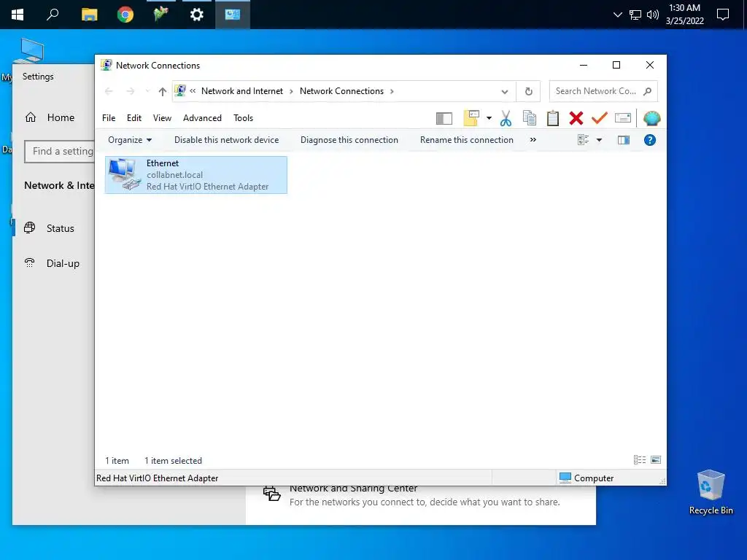Viewport: 747px width, 560px height.
Task: Click Network and Internet breadcrumb
Action: click(242, 91)
